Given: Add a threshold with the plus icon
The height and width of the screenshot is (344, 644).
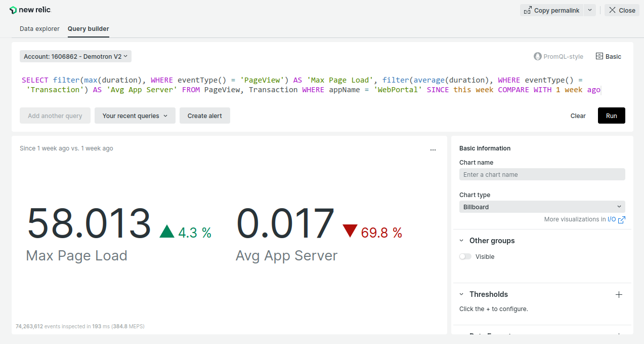Looking at the screenshot, I should (619, 294).
